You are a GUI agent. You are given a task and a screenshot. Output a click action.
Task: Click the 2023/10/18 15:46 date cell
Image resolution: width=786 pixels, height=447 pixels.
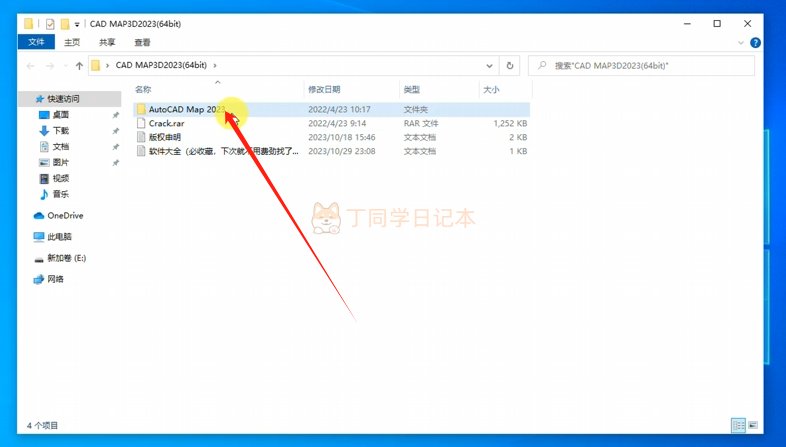click(x=342, y=137)
